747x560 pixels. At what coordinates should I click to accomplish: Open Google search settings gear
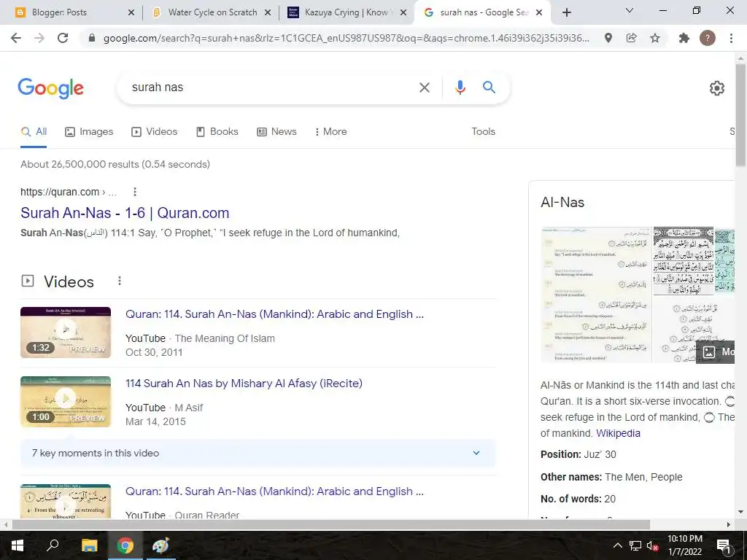(716, 88)
